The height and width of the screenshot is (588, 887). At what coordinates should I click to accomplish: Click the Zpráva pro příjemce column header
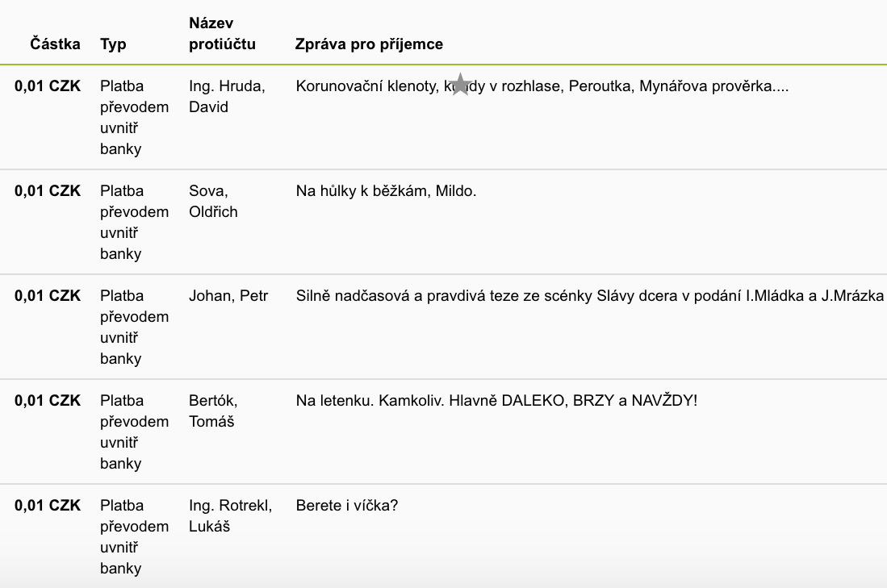[x=369, y=44]
